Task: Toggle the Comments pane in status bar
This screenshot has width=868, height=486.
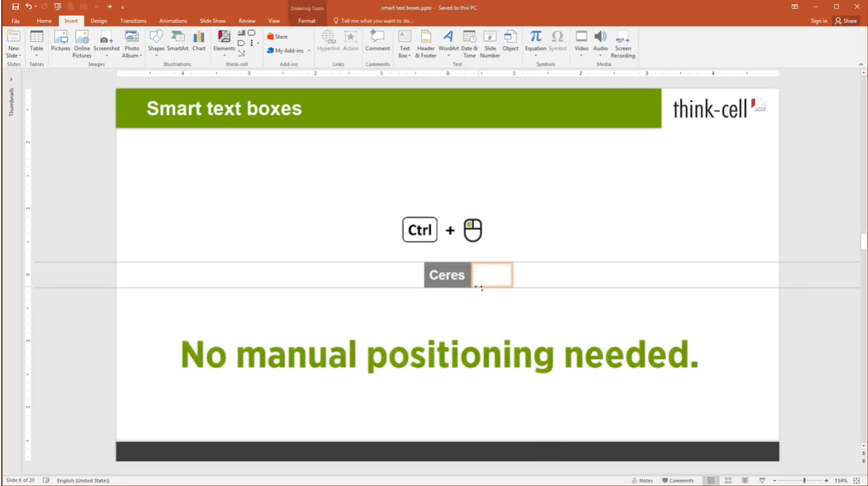Action: pos(678,481)
